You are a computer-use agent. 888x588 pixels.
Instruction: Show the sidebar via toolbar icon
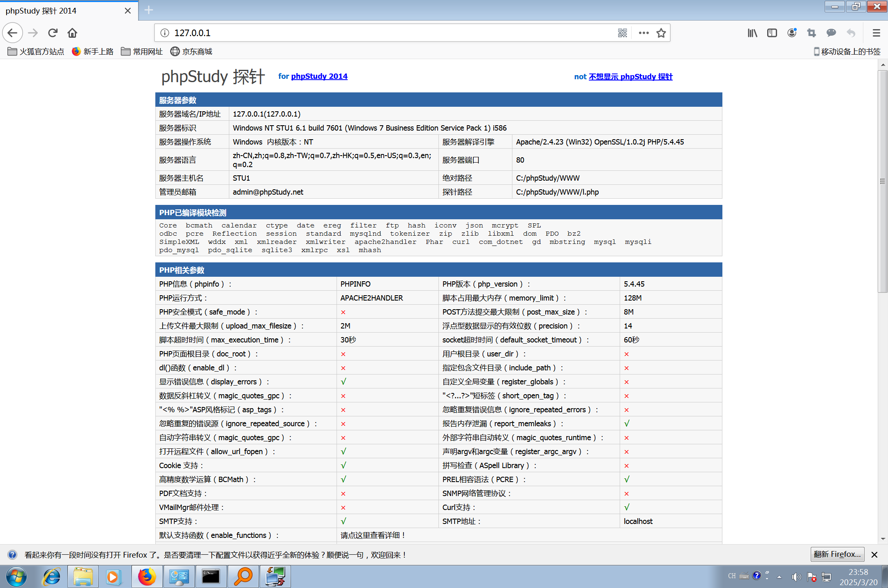772,33
